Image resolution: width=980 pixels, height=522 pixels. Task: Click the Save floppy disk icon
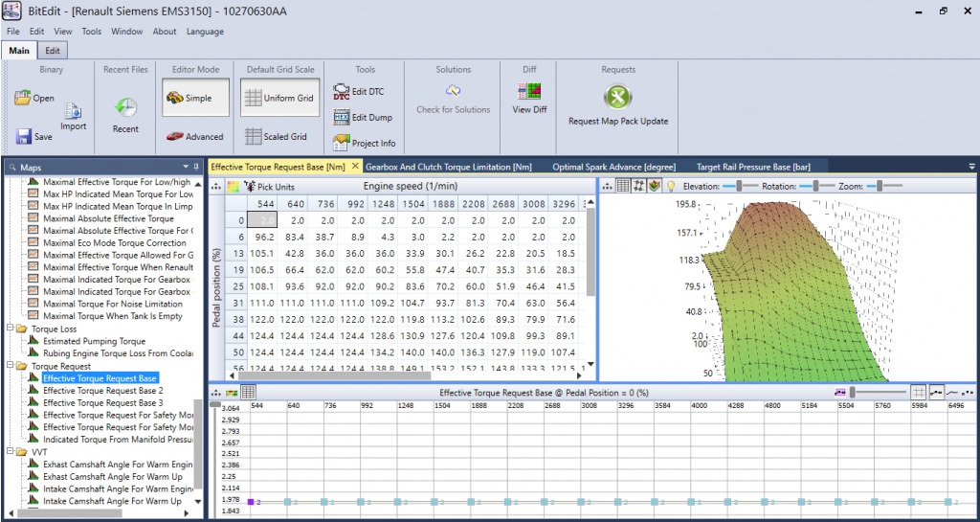[x=24, y=136]
